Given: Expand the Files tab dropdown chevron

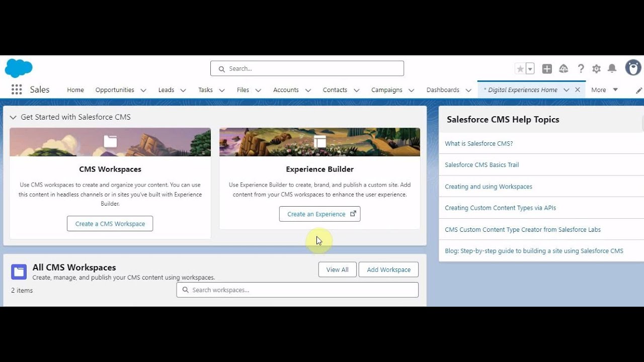Looking at the screenshot, I should (258, 90).
